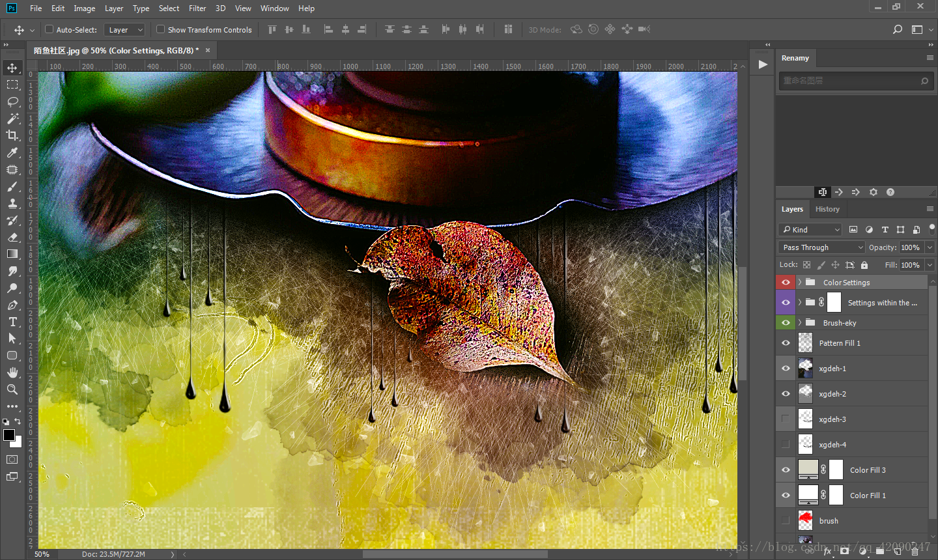Image resolution: width=938 pixels, height=560 pixels.
Task: Hide the Brush-eky group
Action: point(786,322)
